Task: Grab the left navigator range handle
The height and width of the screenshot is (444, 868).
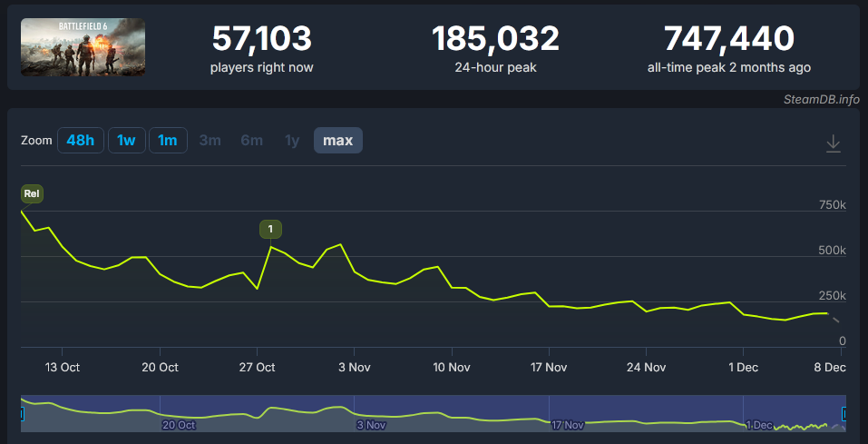Action: tap(22, 413)
